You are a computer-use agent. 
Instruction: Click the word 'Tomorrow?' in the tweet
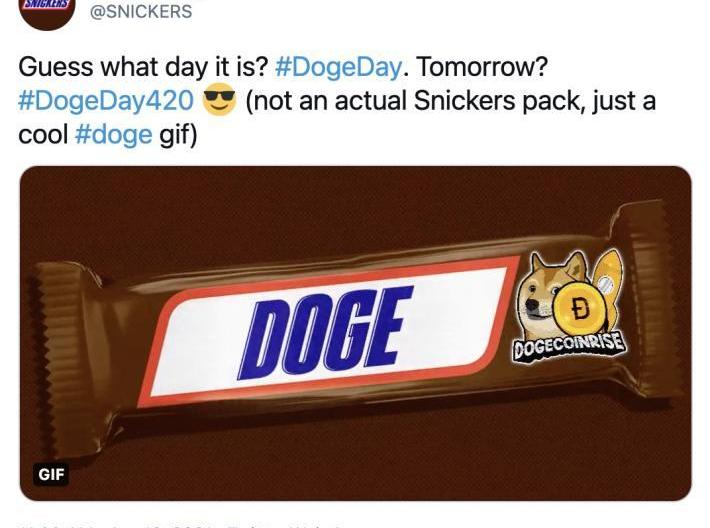481,67
